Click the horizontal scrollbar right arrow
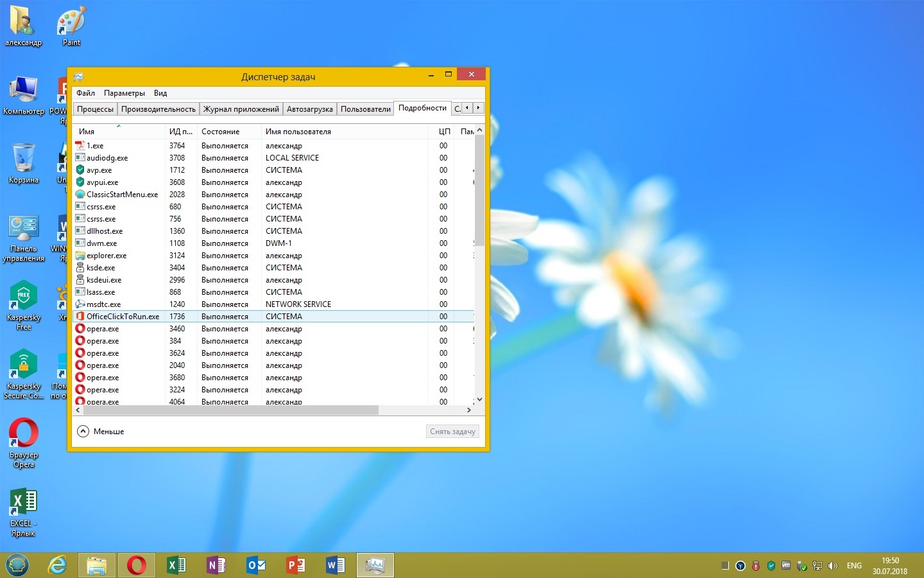Viewport: 924px width, 578px height. (x=469, y=410)
